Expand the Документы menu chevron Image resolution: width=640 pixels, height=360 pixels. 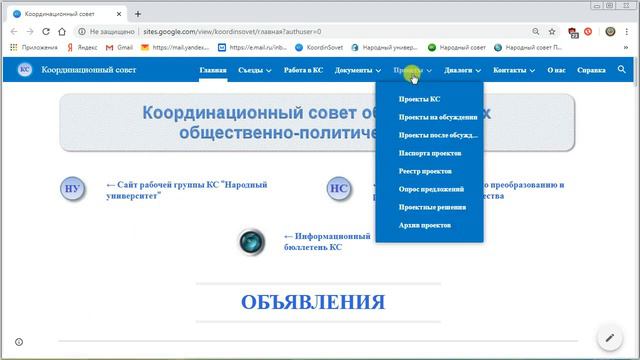(x=378, y=71)
